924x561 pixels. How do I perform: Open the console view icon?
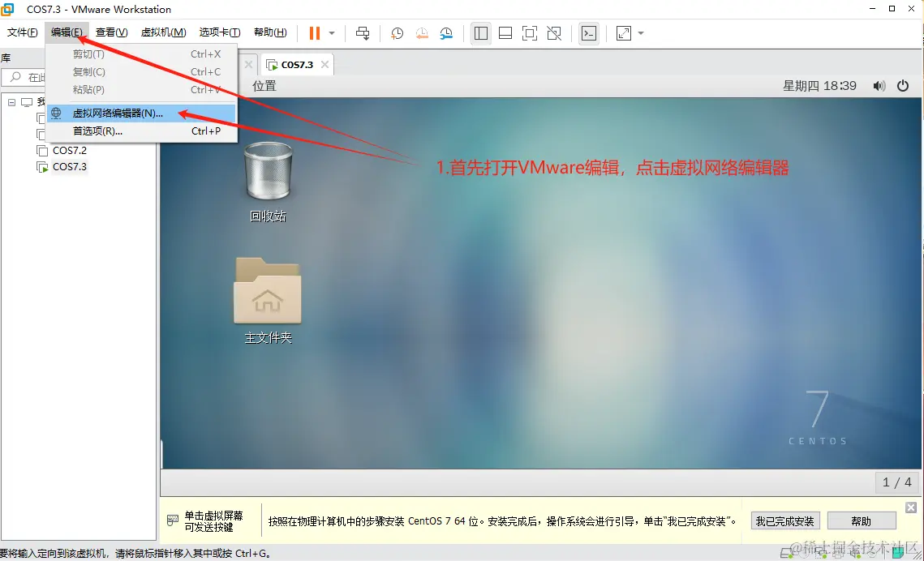click(589, 33)
